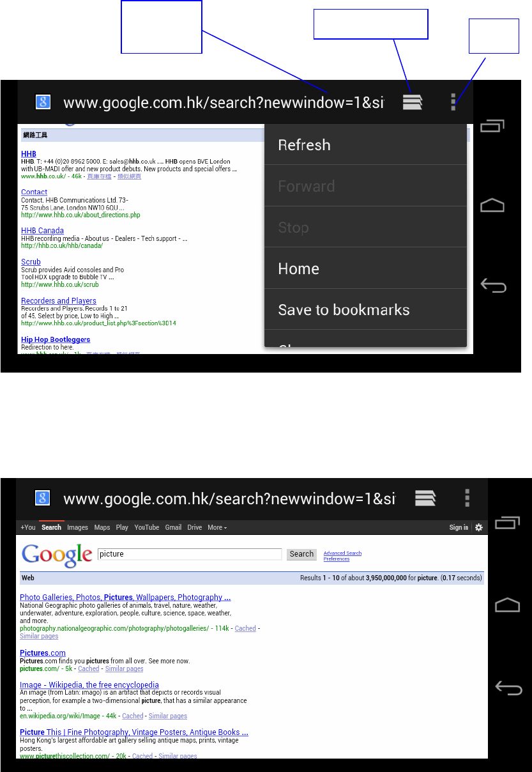The height and width of the screenshot is (772, 532).
Task: Choose Home in the browser menu
Action: click(x=365, y=268)
